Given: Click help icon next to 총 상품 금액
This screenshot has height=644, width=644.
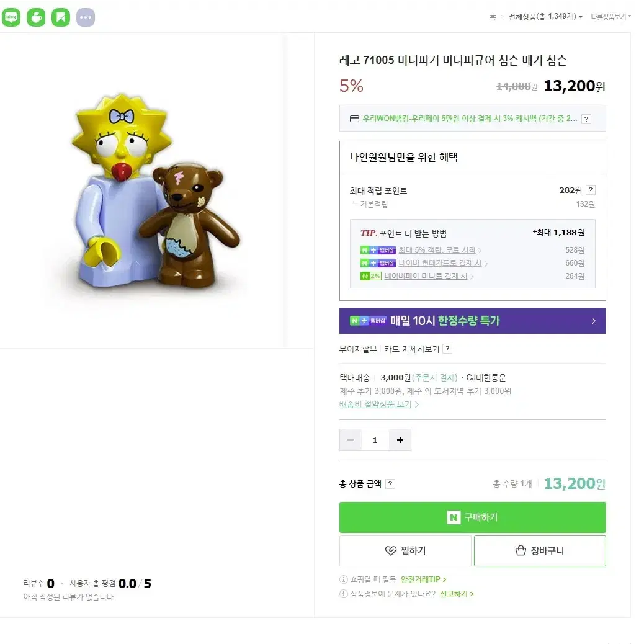Looking at the screenshot, I should pos(390,484).
